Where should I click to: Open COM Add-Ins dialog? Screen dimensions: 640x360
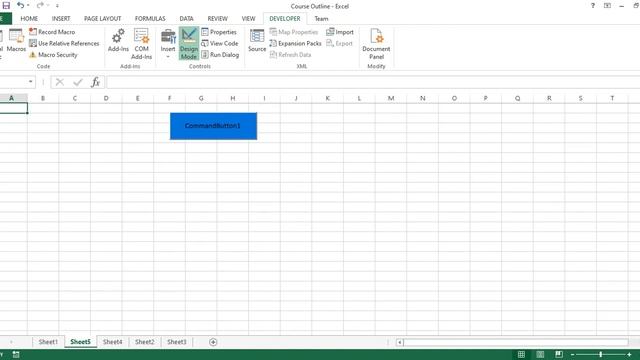point(142,44)
